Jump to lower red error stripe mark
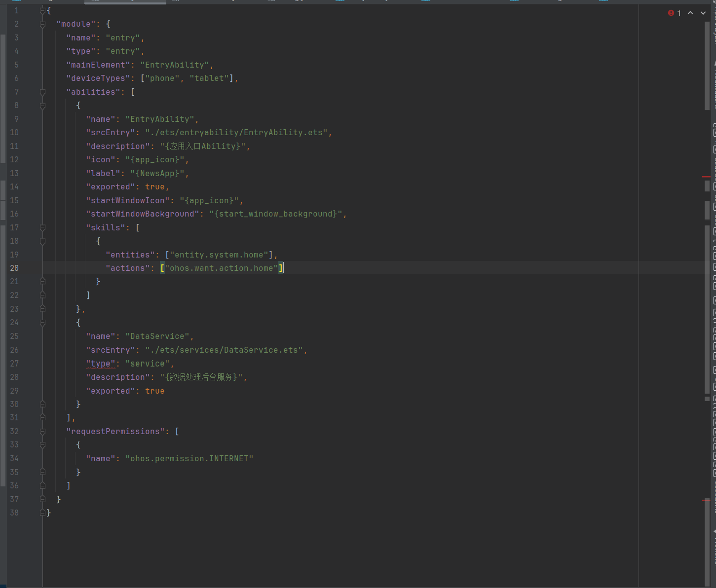The width and height of the screenshot is (716, 588). (x=706, y=500)
